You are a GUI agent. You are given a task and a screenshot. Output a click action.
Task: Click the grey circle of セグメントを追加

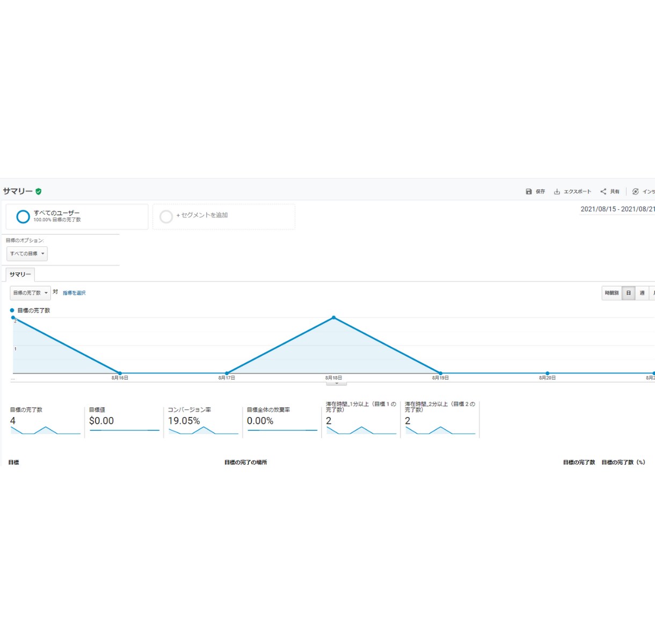click(166, 216)
